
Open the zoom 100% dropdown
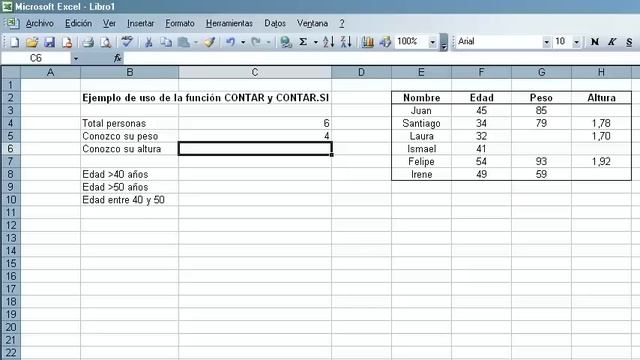pos(432,42)
